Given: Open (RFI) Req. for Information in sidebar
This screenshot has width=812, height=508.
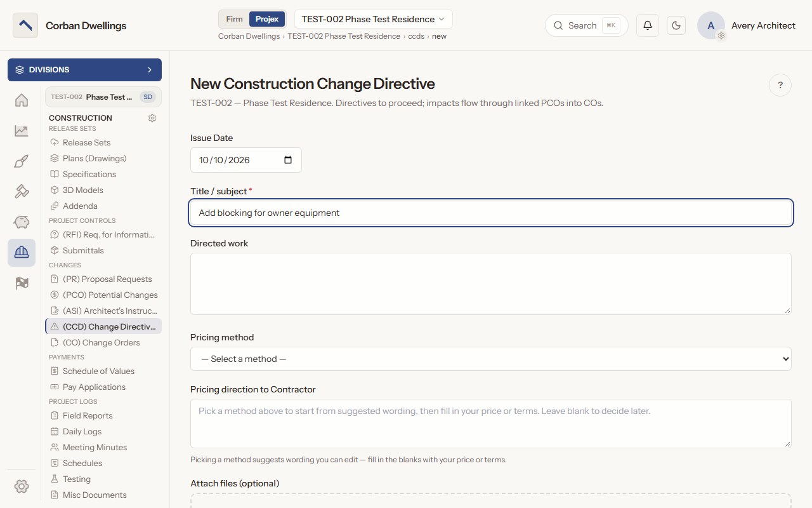Looking at the screenshot, I should tap(103, 235).
